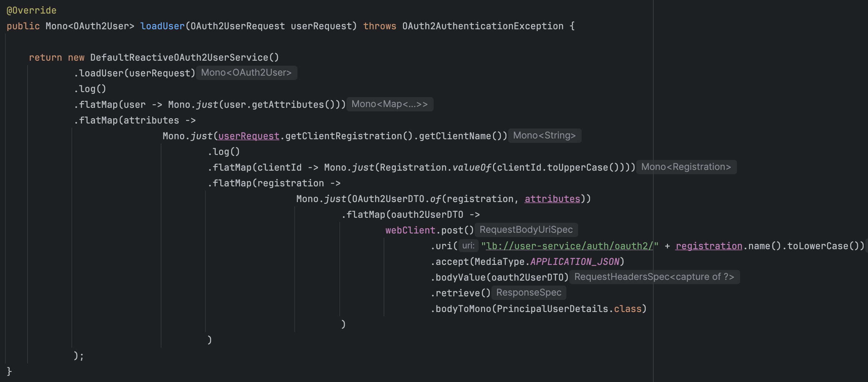Click the uri: parameter name hint

(x=468, y=246)
